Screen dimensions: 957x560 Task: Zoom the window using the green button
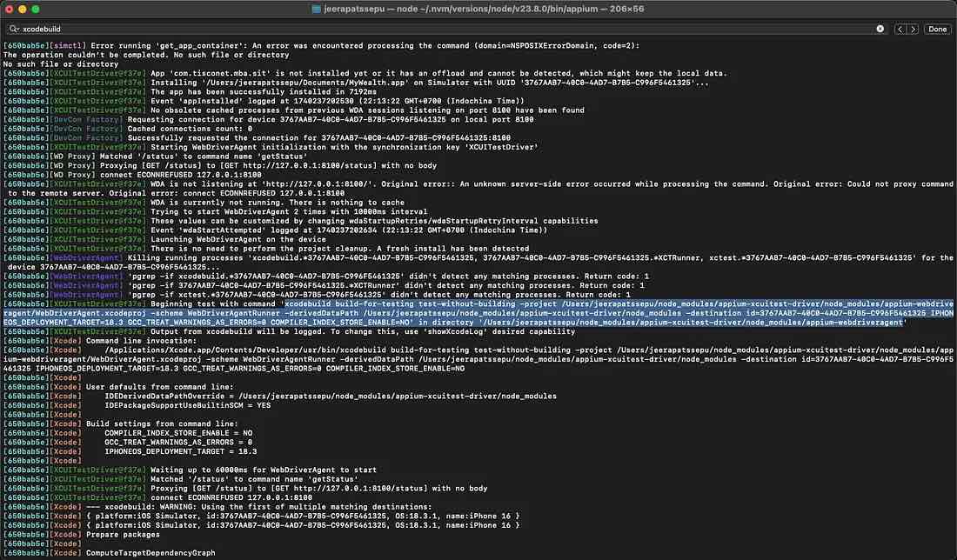coord(36,9)
